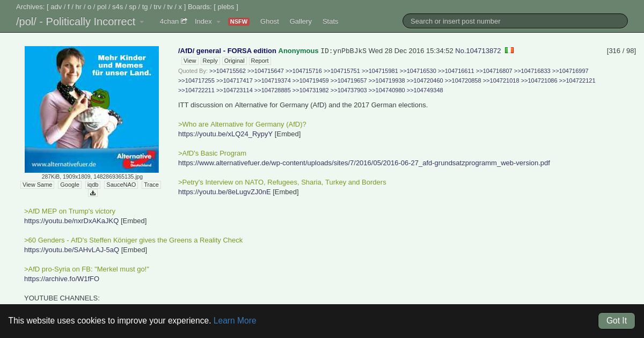This screenshot has width=644, height=338.
Task: Search image with Google button
Action: pyautogui.click(x=70, y=185)
